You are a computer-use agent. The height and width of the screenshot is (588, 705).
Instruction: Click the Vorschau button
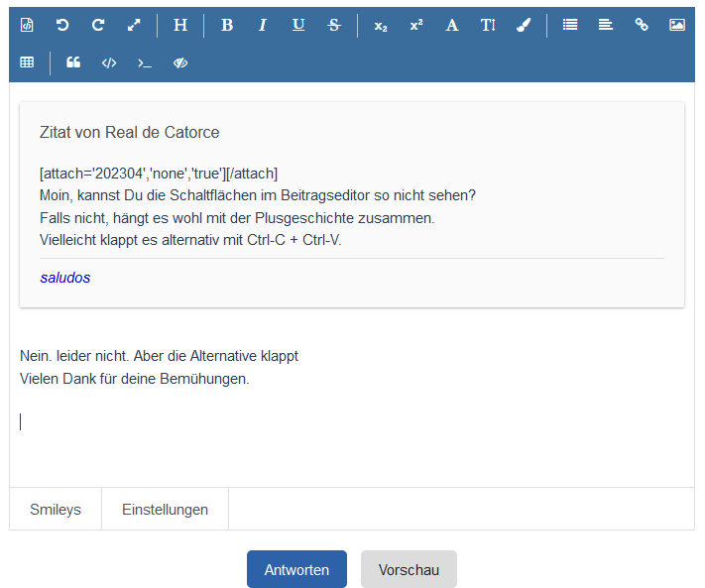point(409,570)
